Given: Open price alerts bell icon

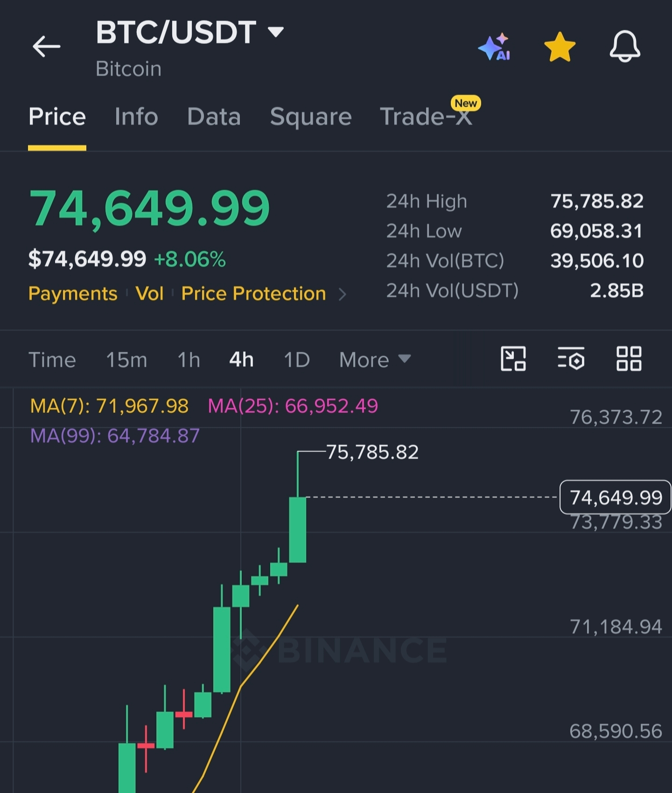Looking at the screenshot, I should point(625,46).
